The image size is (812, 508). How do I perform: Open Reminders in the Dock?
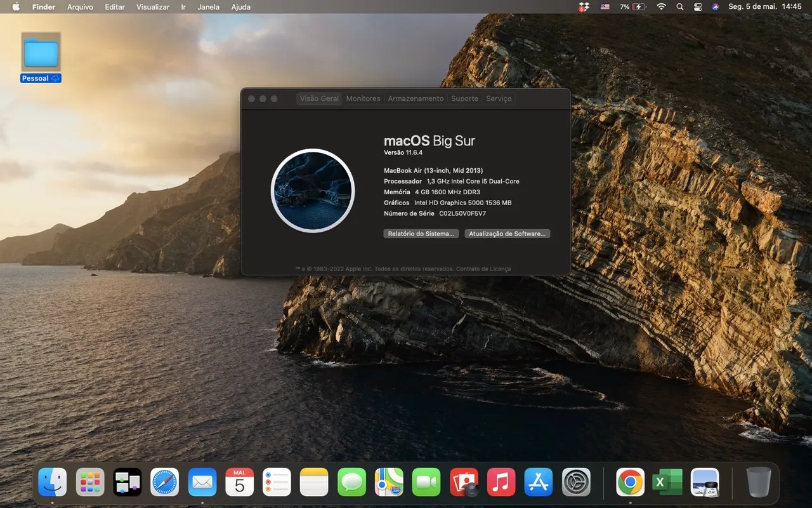tap(277, 482)
